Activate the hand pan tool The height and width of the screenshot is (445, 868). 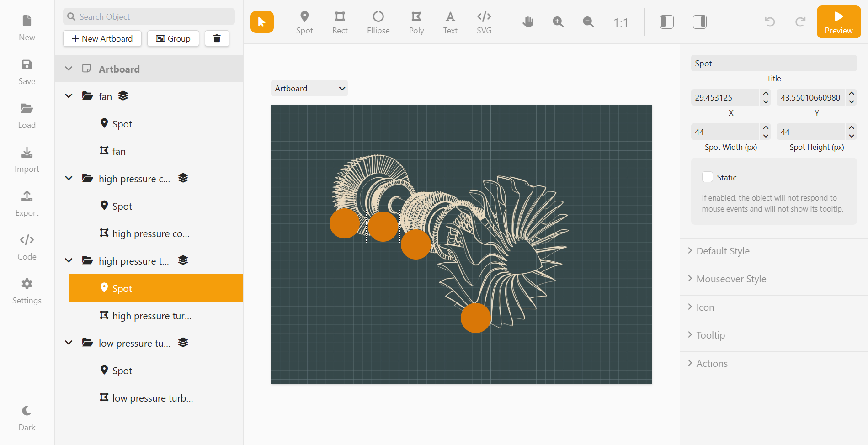point(528,22)
